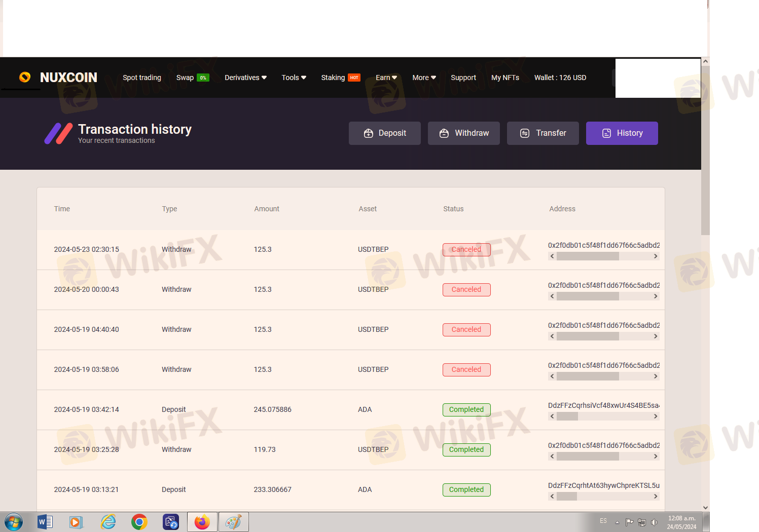759x532 pixels.
Task: Click the Windows Start orb
Action: [x=14, y=522]
